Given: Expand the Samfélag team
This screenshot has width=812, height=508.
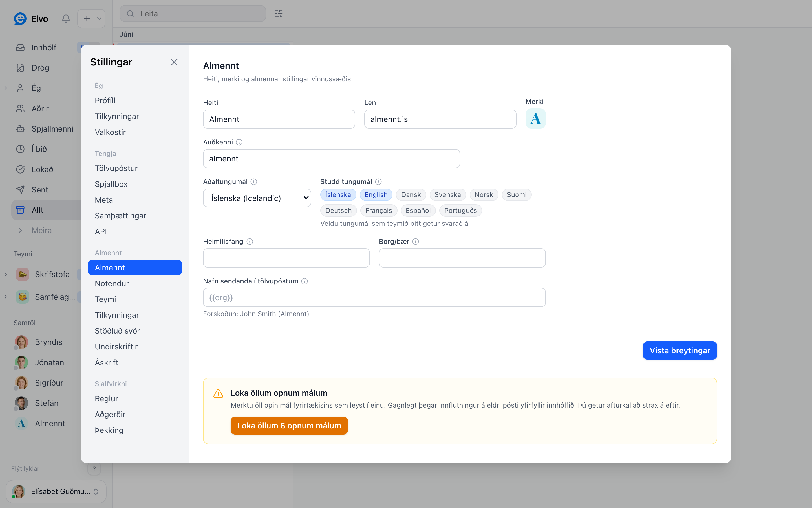Looking at the screenshot, I should (6, 297).
